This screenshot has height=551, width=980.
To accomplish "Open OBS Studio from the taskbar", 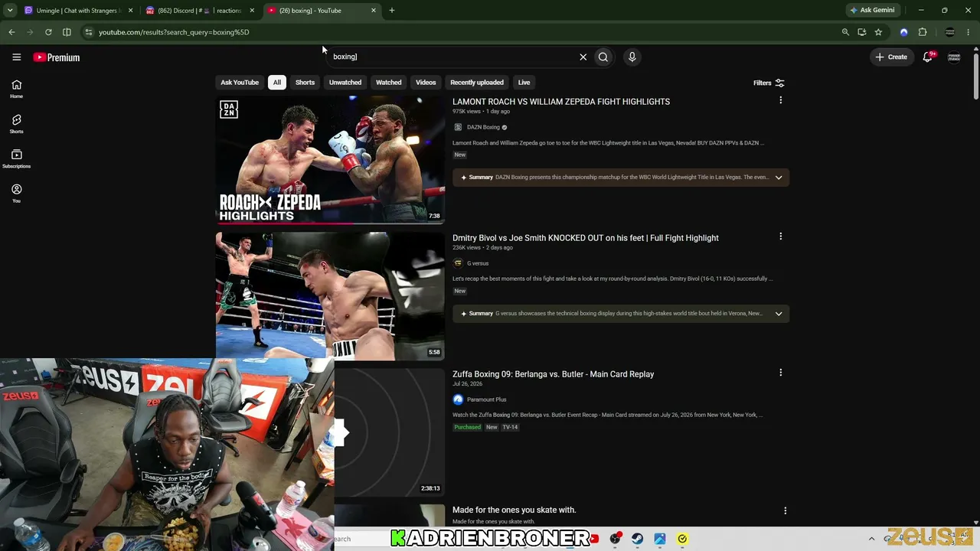I will 615,539.
